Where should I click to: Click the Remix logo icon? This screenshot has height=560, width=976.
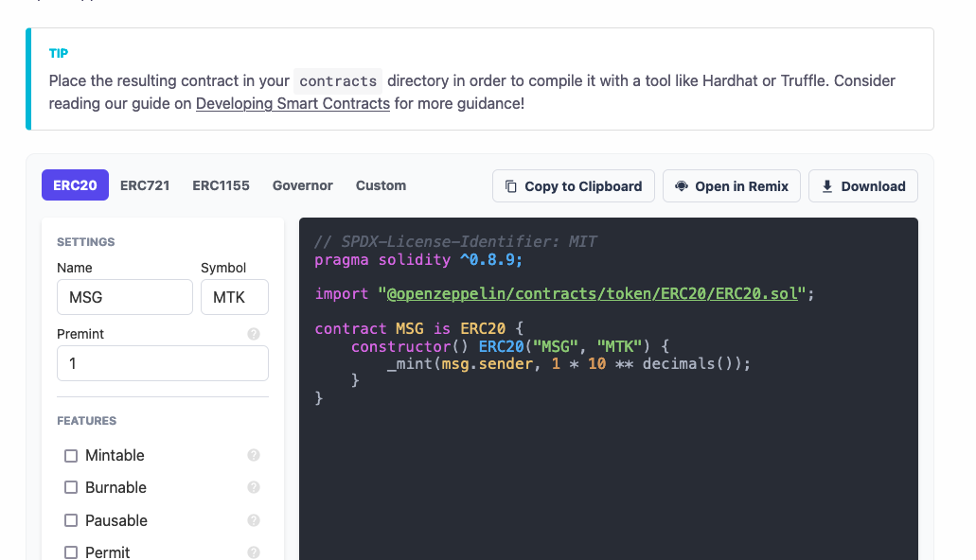pos(682,186)
